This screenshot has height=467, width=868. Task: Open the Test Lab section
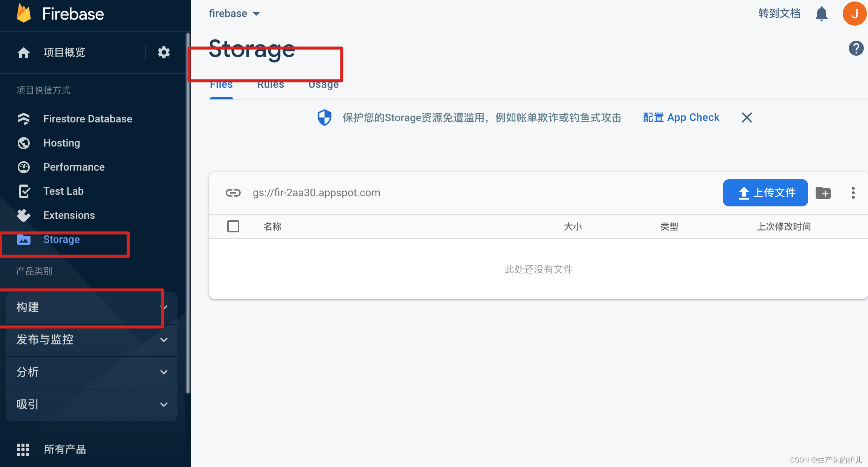point(64,191)
